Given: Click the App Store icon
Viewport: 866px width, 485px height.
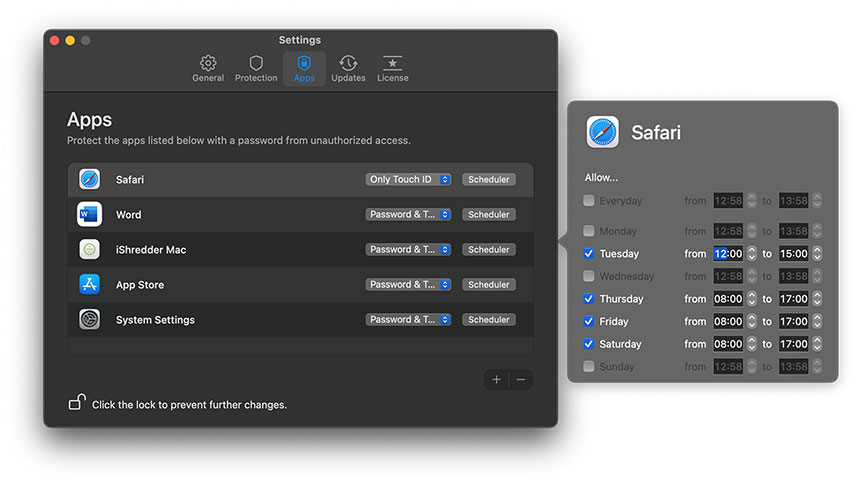Looking at the screenshot, I should 90,285.
